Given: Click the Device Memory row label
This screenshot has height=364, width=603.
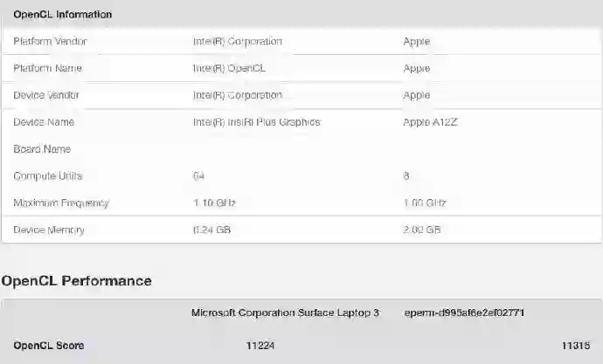Looking at the screenshot, I should tap(49, 230).
